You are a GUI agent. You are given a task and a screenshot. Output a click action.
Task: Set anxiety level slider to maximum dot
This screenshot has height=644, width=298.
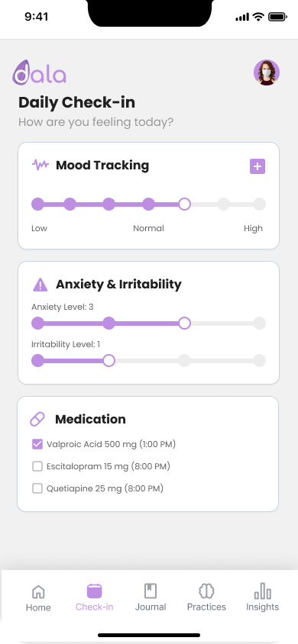coord(259,324)
